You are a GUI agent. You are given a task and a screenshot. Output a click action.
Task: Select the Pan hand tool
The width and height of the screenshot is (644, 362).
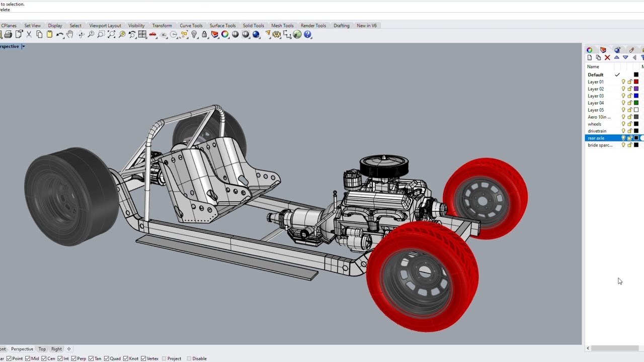click(x=70, y=34)
